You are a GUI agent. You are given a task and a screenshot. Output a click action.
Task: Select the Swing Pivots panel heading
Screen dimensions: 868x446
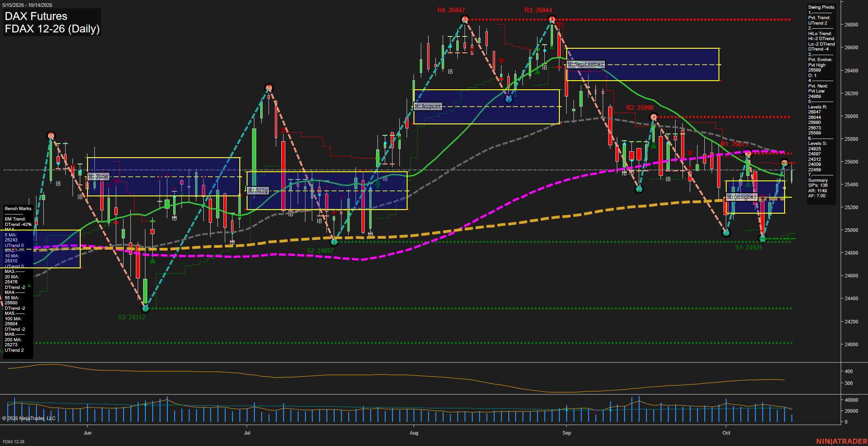click(x=821, y=7)
